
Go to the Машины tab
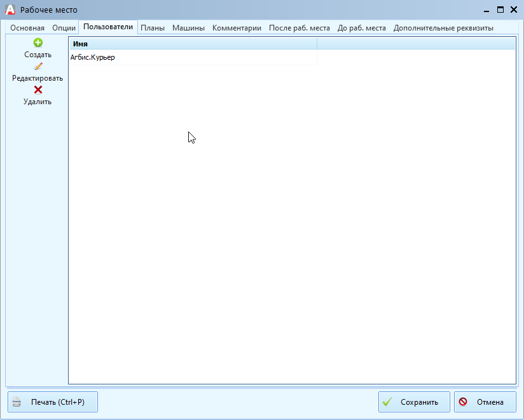tap(188, 28)
